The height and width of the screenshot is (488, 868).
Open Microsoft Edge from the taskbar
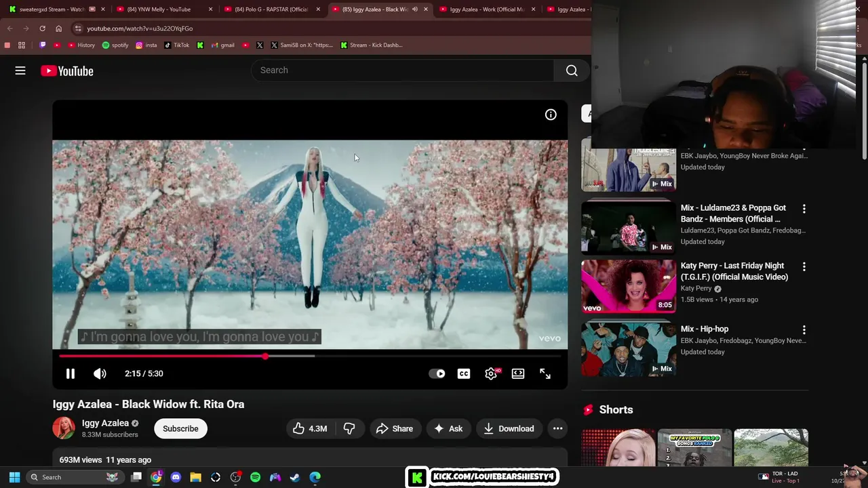point(315,477)
